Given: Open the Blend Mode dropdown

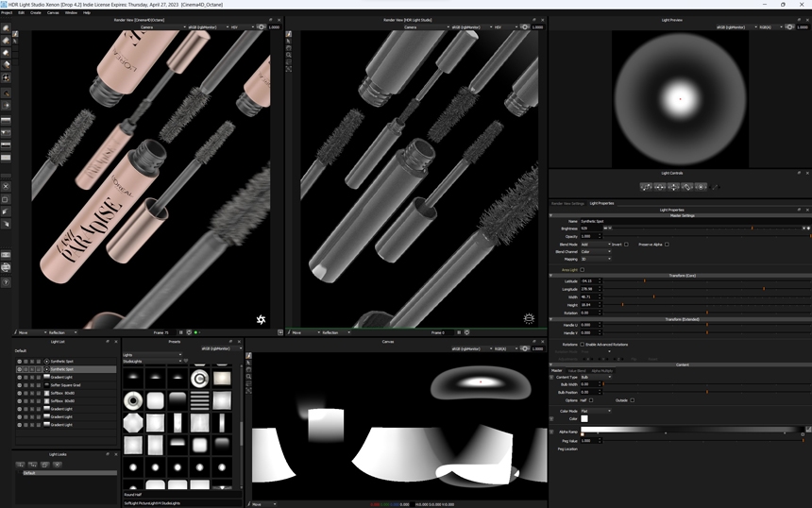Looking at the screenshot, I should pyautogui.click(x=596, y=245).
